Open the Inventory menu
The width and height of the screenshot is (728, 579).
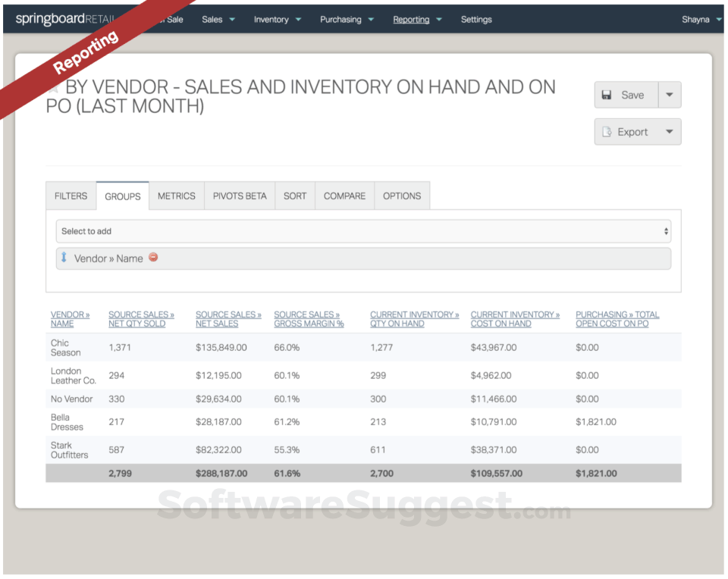click(277, 20)
